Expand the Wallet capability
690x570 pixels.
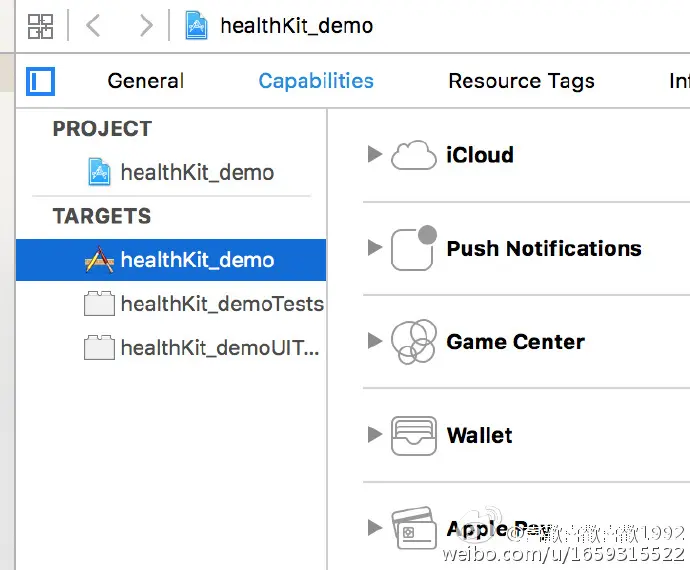375,434
